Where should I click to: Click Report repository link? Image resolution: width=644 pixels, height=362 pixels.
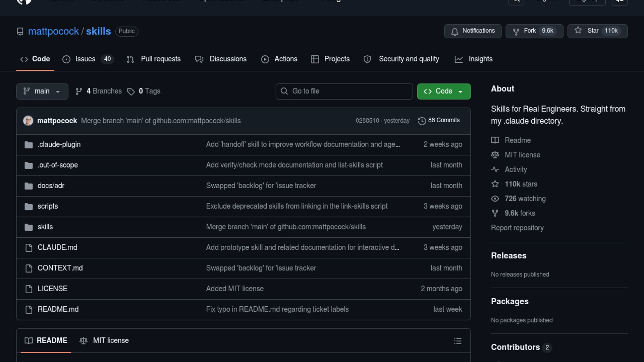tap(517, 228)
